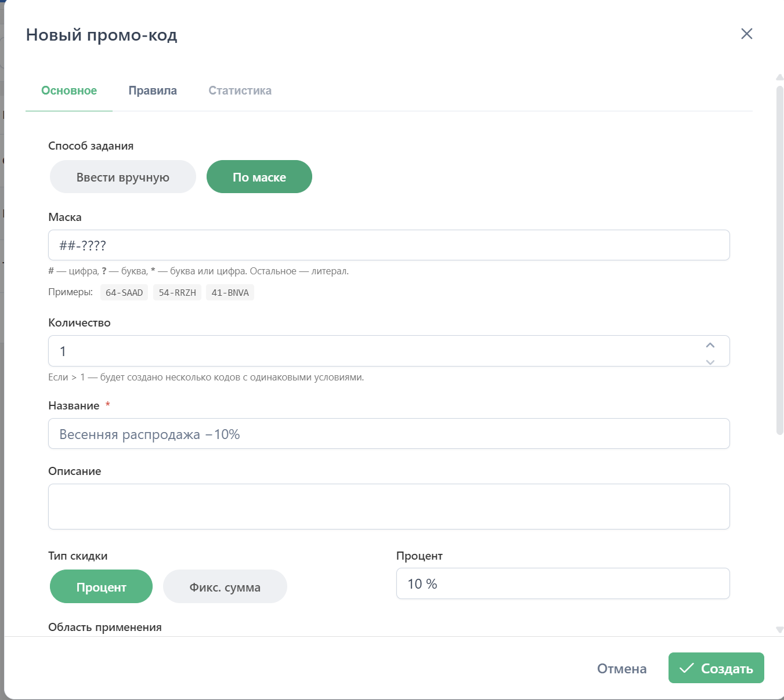This screenshot has width=784, height=700.
Task: Choose Ввести вручную entry method
Action: click(x=123, y=177)
